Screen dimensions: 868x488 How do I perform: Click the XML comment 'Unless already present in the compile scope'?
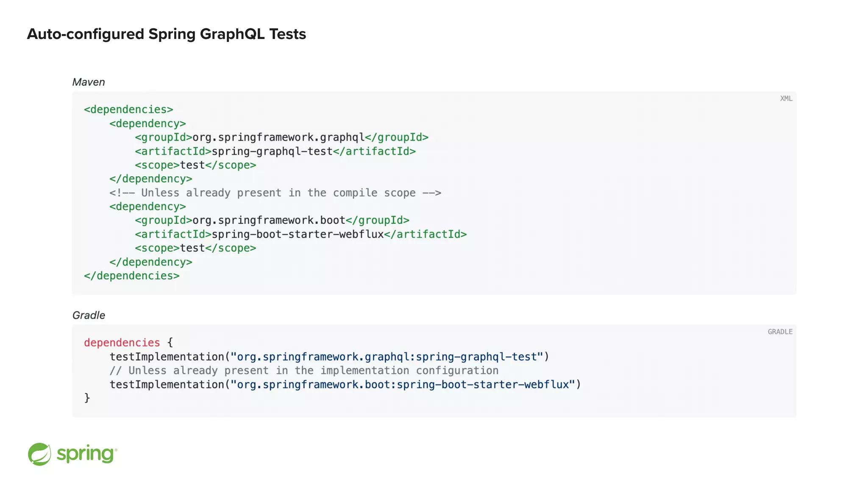[x=275, y=193]
